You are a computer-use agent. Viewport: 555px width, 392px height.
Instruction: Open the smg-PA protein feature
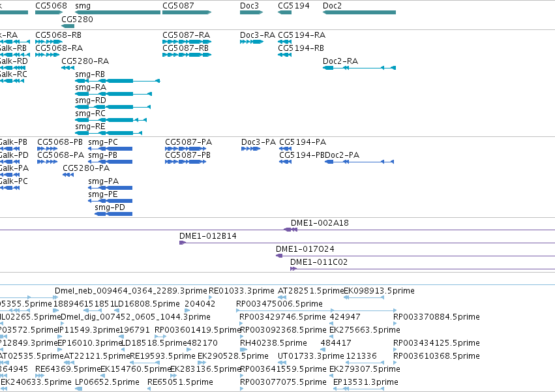[x=110, y=188]
